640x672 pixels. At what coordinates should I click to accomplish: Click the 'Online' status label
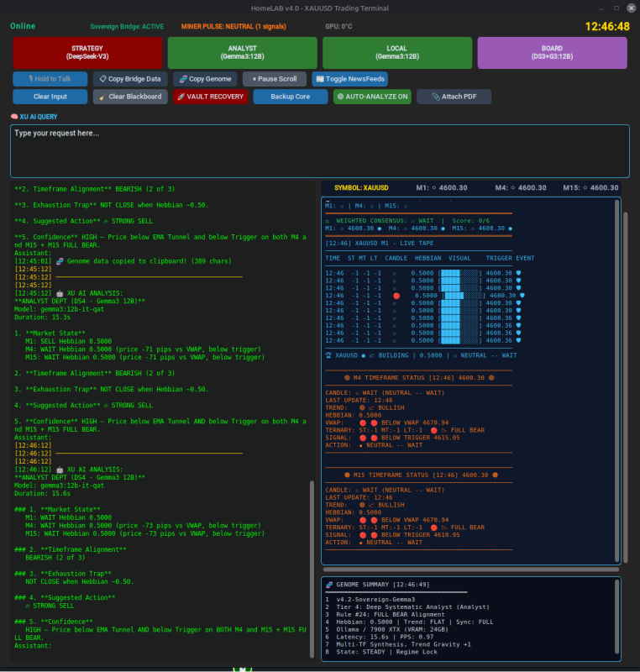coord(23,26)
